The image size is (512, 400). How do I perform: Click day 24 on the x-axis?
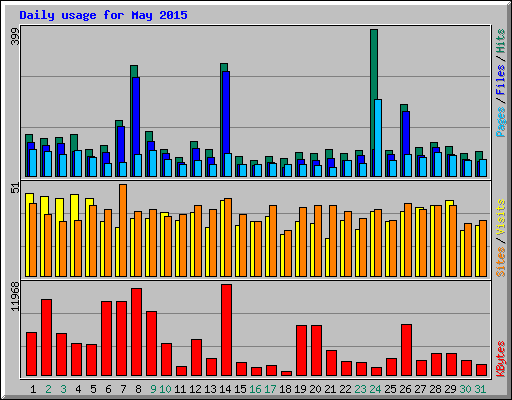(375, 389)
